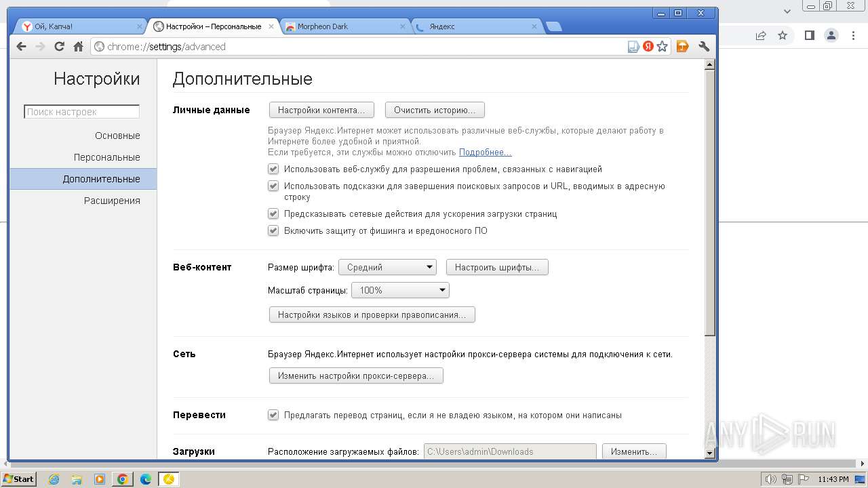
Task: Open Microsoft Edge from the taskbar
Action: coord(146,479)
